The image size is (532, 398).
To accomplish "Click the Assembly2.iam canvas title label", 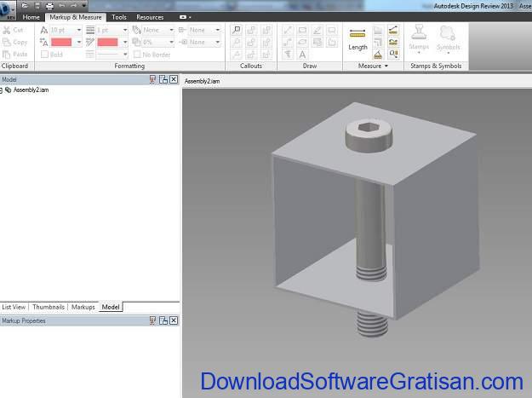I will coord(203,81).
